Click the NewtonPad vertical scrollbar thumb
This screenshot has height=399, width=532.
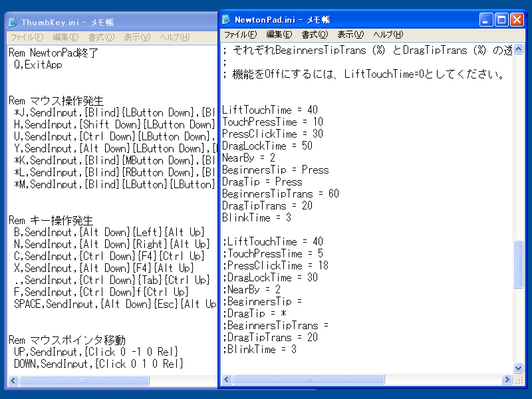(519, 264)
